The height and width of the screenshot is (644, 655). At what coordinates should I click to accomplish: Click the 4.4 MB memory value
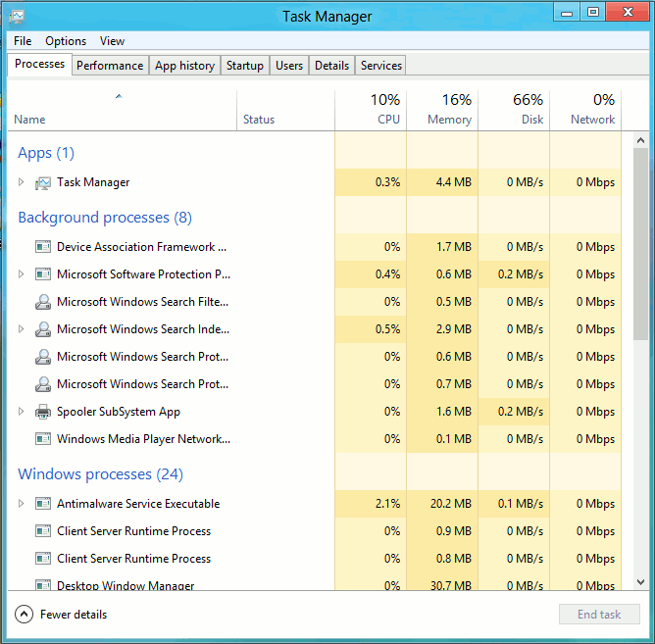click(x=454, y=182)
